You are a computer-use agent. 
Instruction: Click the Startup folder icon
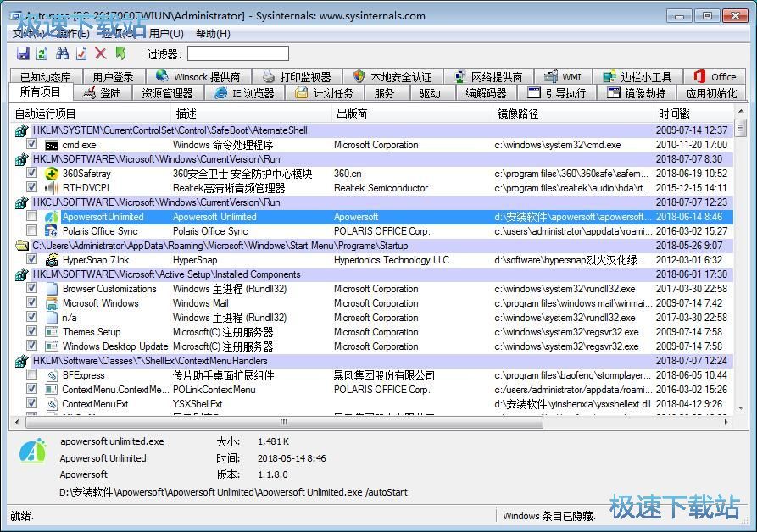coord(22,246)
